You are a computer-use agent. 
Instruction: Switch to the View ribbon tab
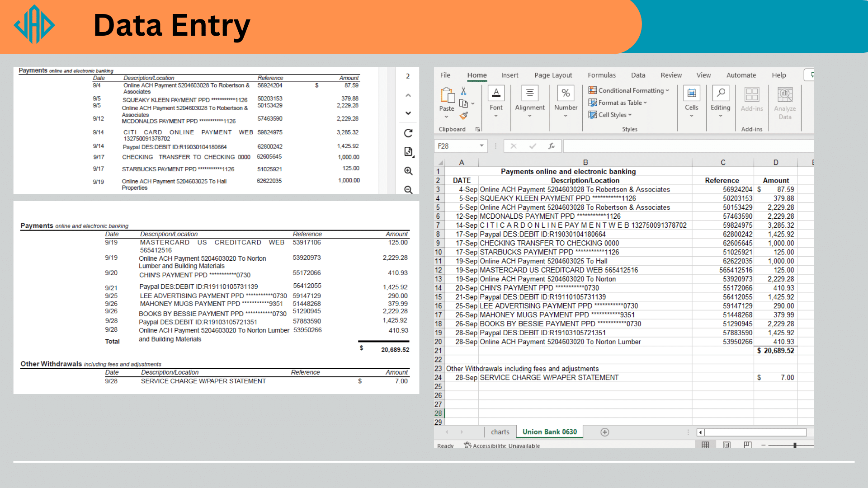click(703, 75)
